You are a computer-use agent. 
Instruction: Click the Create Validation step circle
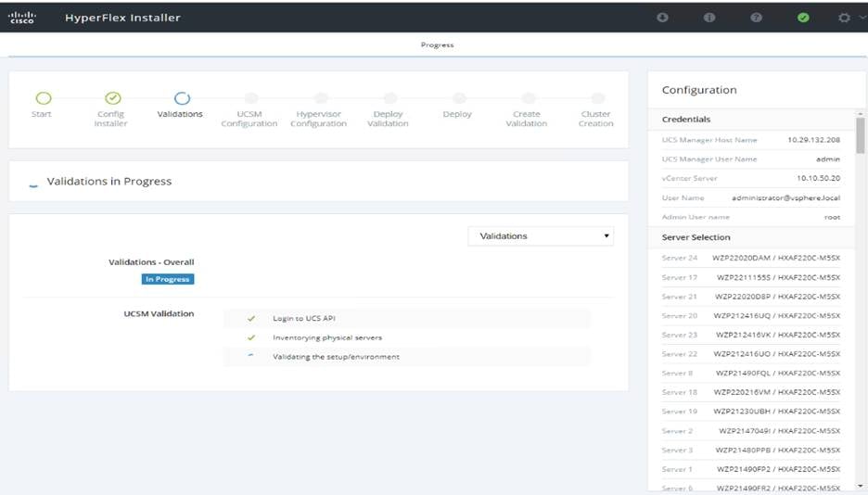point(529,98)
